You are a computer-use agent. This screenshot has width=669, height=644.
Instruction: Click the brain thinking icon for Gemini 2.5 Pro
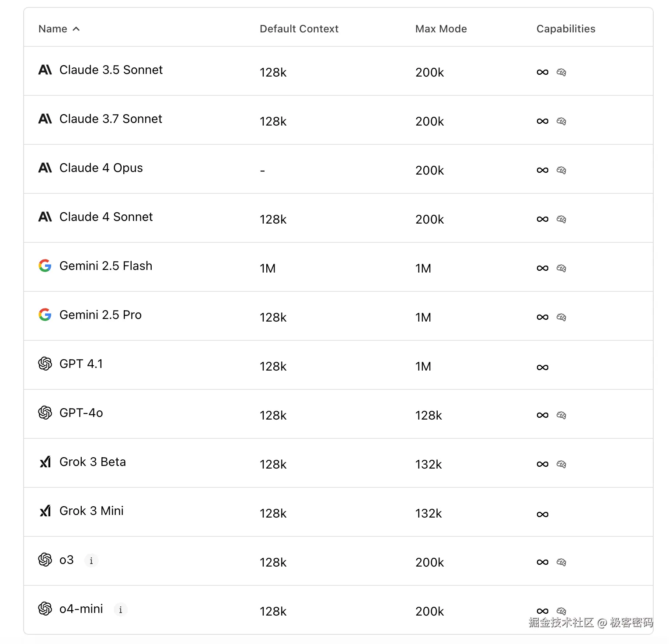561,317
